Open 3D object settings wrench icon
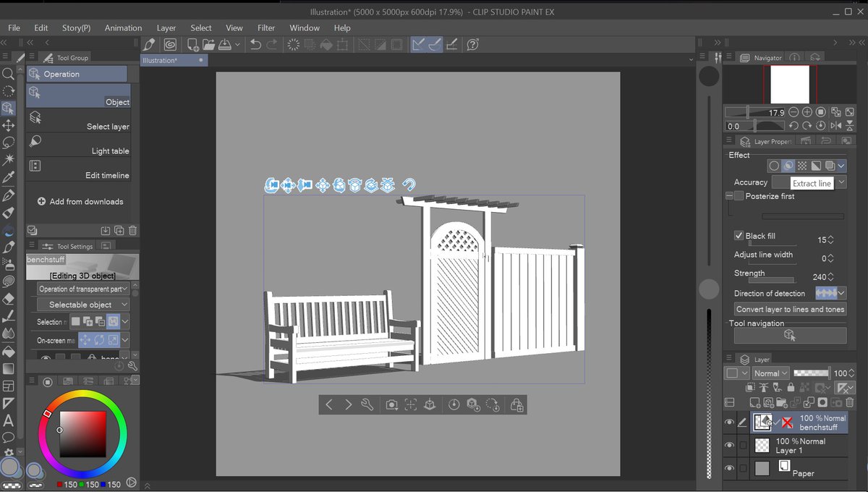Image resolution: width=868 pixels, height=492 pixels. (367, 404)
